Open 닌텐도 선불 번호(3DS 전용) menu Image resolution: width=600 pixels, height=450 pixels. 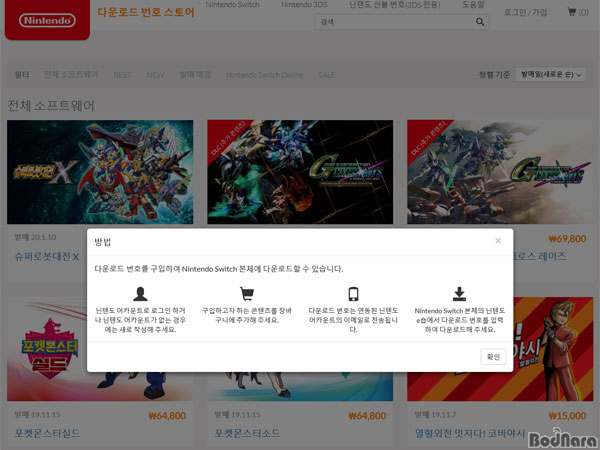click(394, 5)
